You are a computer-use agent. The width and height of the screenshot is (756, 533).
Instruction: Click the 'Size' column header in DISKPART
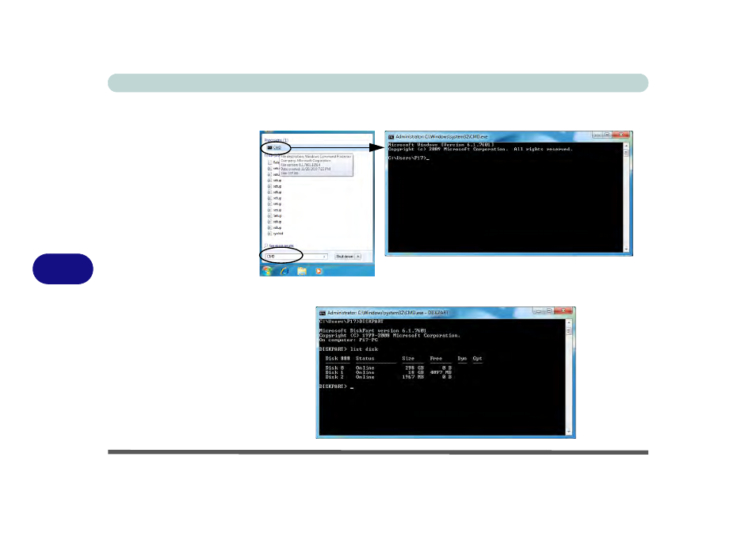point(408,359)
